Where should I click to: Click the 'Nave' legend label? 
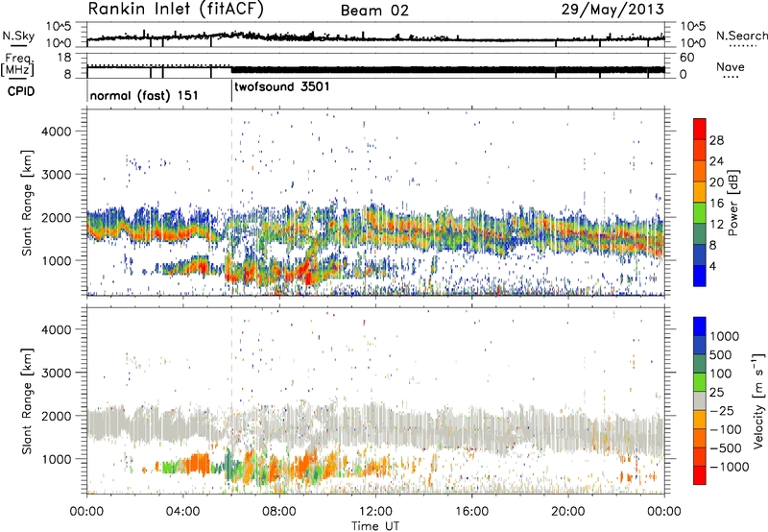(x=731, y=66)
